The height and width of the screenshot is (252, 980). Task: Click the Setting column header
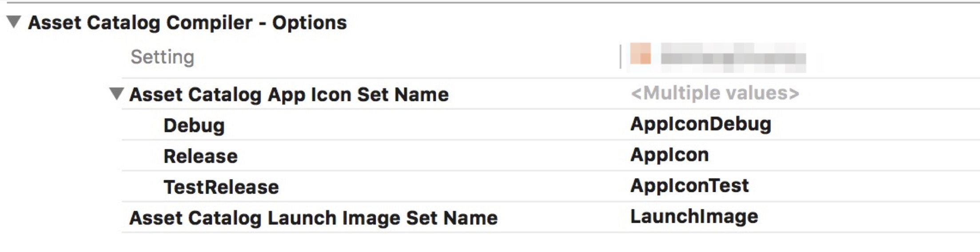point(162,57)
